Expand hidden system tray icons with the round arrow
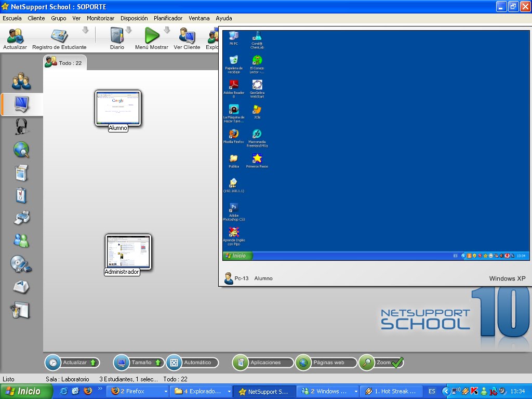 tap(446, 392)
